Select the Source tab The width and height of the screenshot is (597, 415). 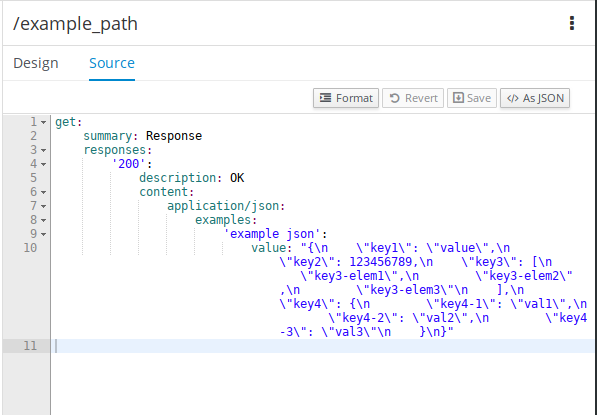click(x=112, y=63)
